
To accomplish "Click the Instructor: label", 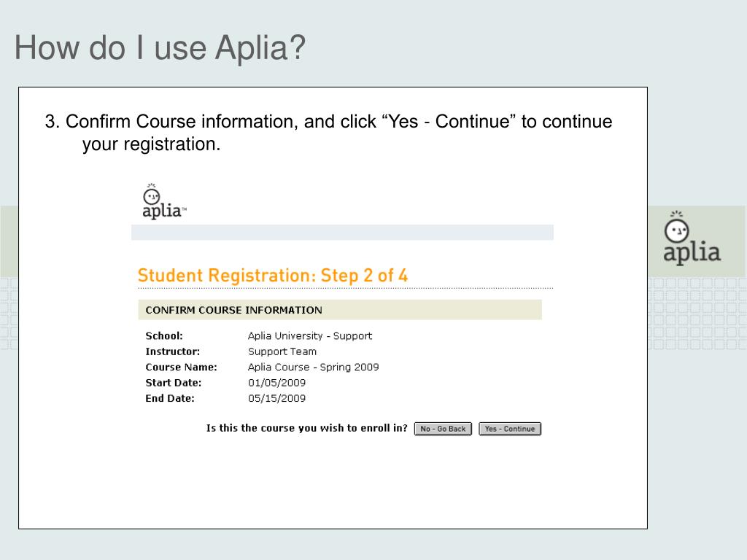I will [172, 351].
